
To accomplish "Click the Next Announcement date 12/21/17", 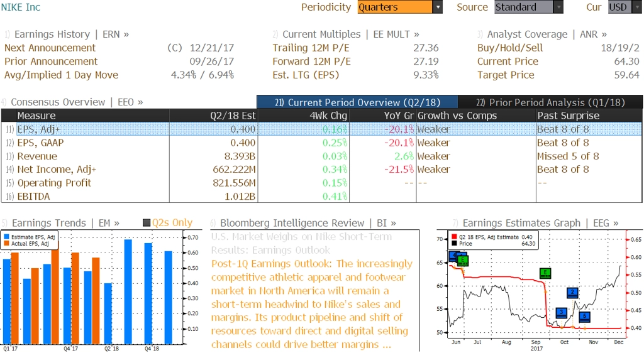I will 212,48.
